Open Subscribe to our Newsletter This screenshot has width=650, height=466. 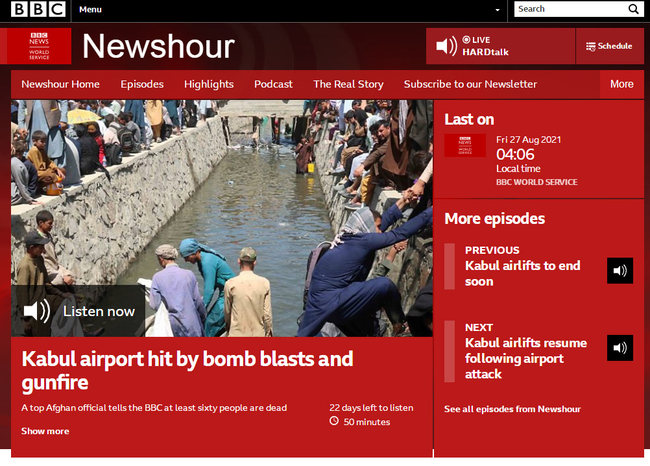click(470, 84)
